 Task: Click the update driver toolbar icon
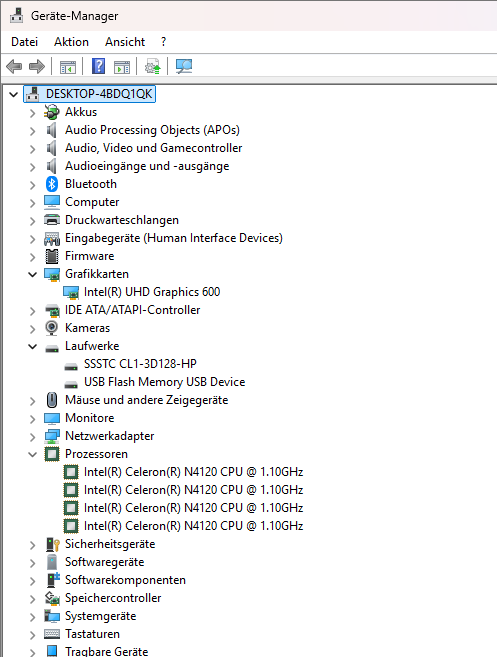click(153, 66)
